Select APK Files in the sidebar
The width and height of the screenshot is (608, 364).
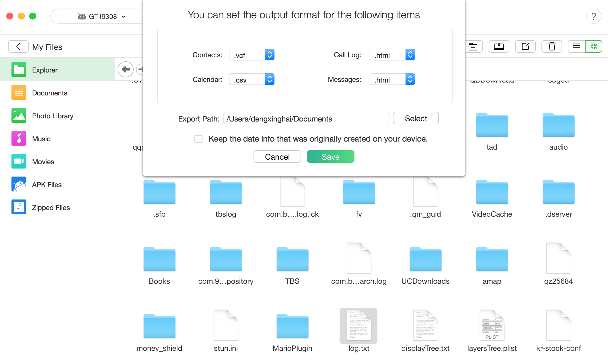[57, 184]
